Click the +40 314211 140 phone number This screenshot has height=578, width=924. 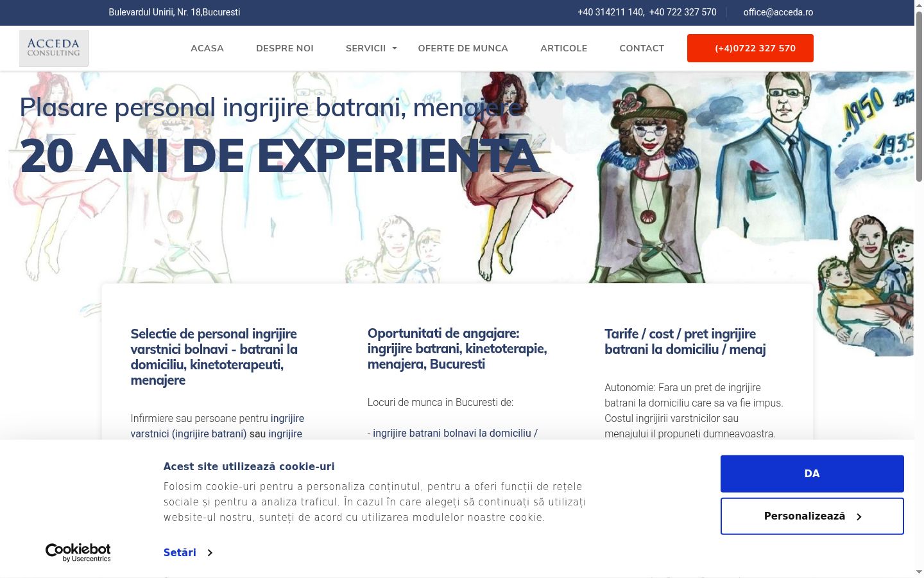[x=611, y=12]
